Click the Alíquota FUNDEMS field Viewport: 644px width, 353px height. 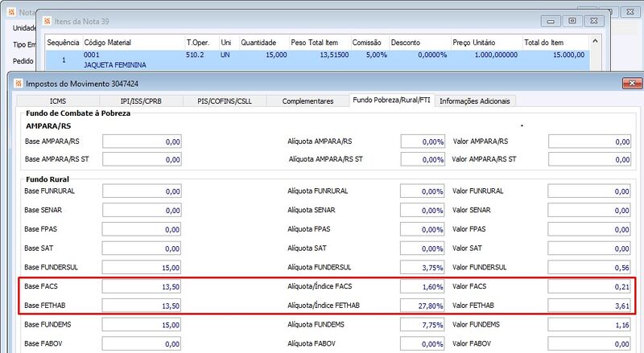422,325
